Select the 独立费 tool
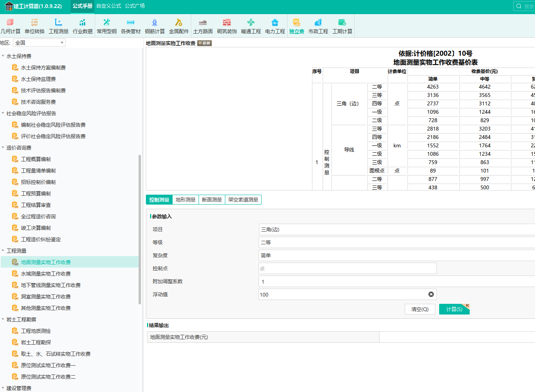Viewport: 535px width, 392px height. coord(297,26)
